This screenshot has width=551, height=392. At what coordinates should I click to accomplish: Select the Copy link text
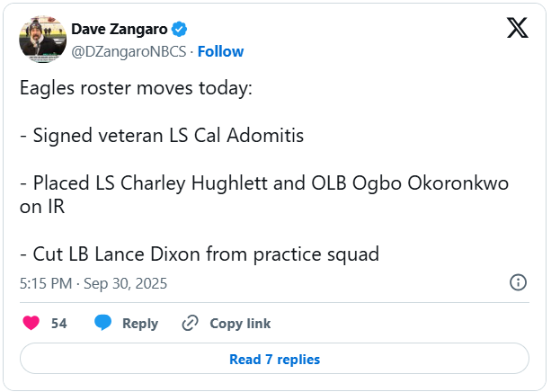coord(240,324)
